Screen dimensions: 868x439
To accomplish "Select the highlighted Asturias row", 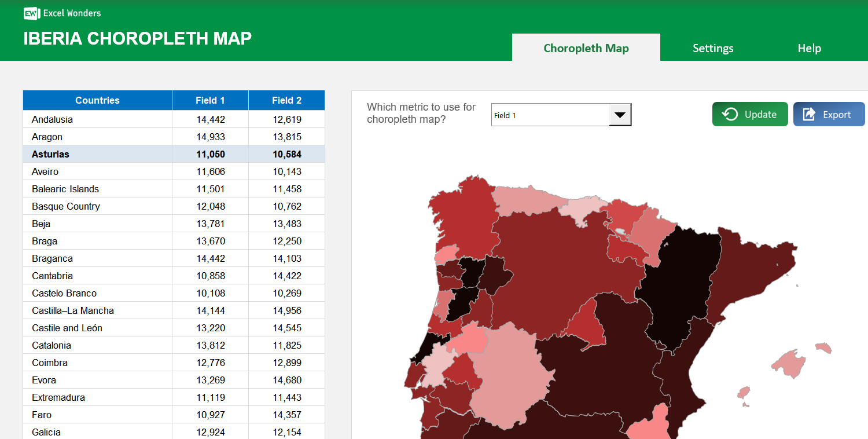I will (x=97, y=154).
